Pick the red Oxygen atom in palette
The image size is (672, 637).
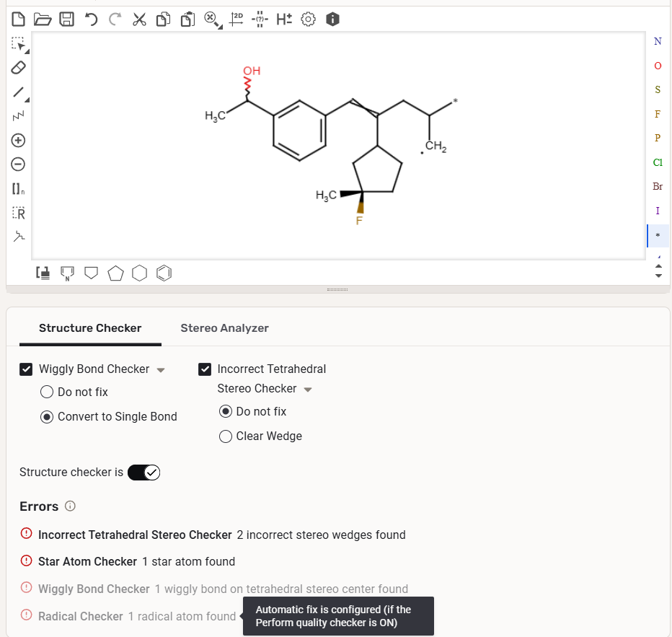pyautogui.click(x=657, y=66)
